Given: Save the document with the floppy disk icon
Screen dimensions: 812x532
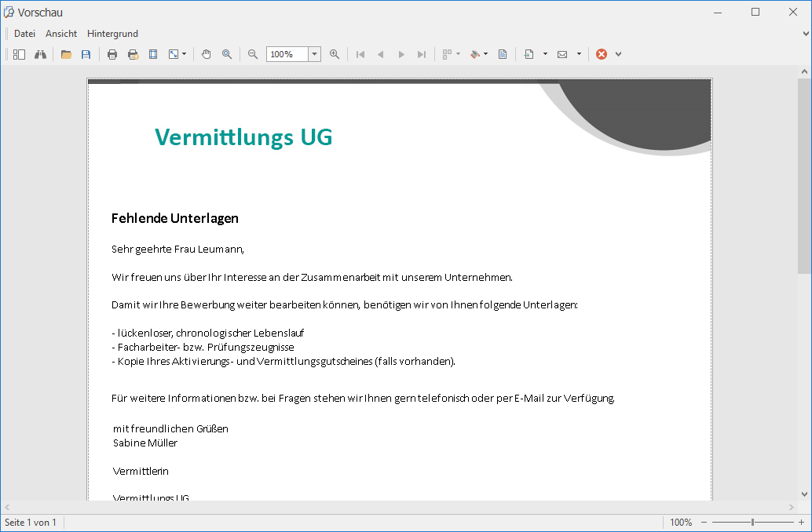Looking at the screenshot, I should [86, 54].
